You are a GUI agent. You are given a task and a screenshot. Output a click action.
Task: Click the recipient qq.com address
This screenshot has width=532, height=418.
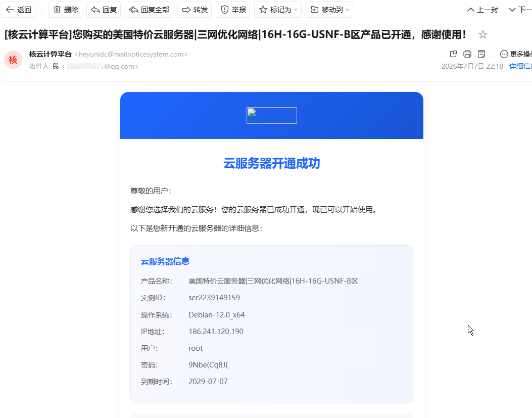(x=100, y=66)
